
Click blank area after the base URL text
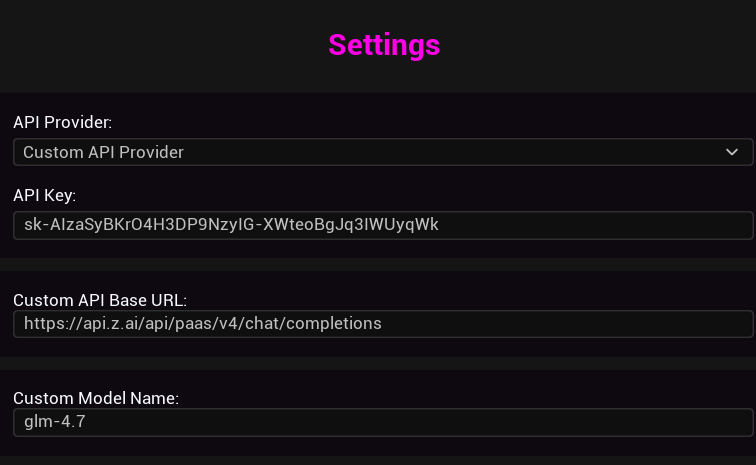560,324
